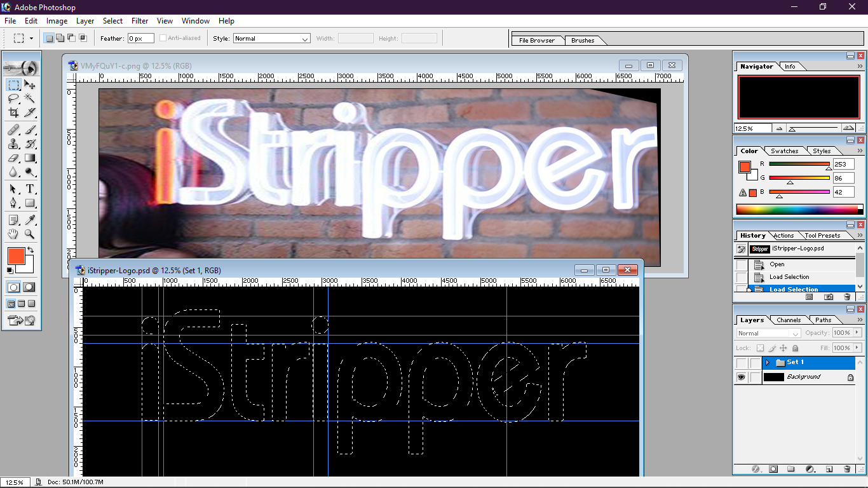Show Set 1 layer visibility box
The width and height of the screenshot is (868, 488).
pos(741,363)
